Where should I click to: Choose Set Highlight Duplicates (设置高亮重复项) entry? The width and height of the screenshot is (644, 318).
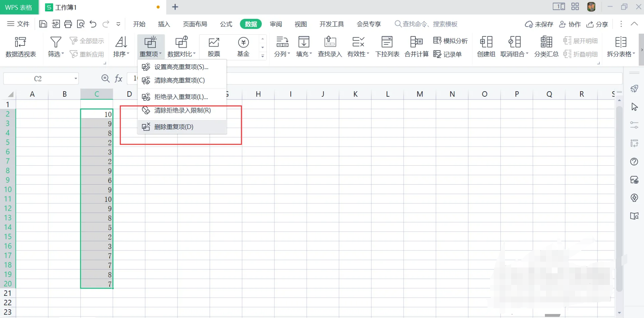[x=181, y=67]
